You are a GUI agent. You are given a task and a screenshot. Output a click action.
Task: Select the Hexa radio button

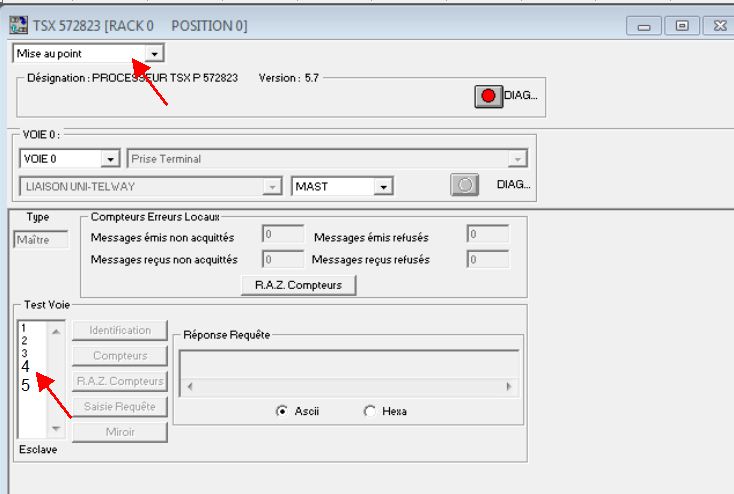pyautogui.click(x=369, y=411)
